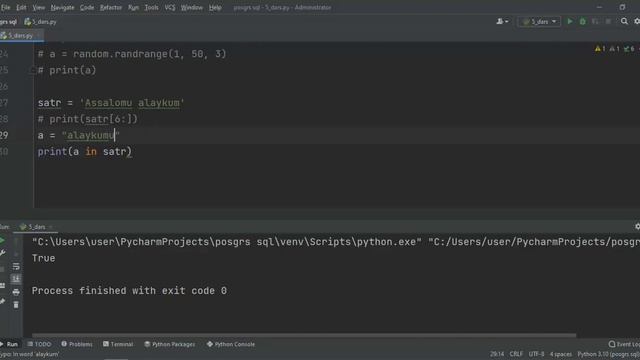Click the up arrow in Run console sidebar
Image resolution: width=640 pixels, height=360 pixels.
pos(16,241)
